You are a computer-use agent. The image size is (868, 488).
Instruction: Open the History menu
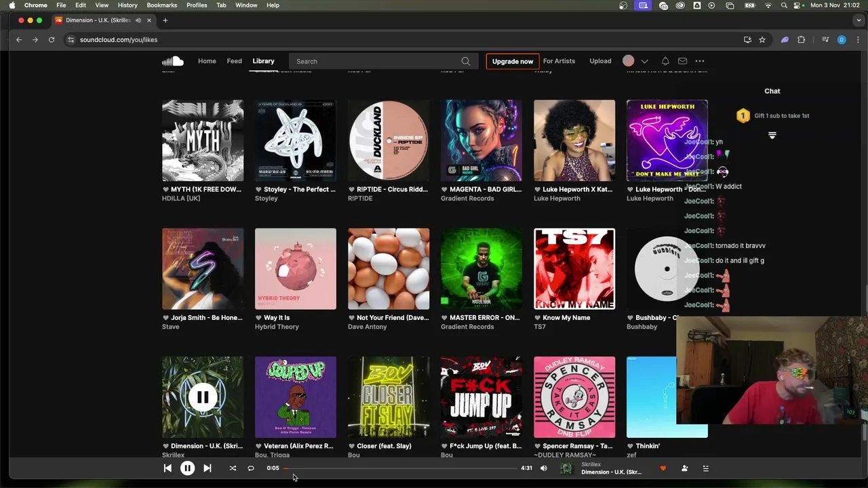pyautogui.click(x=127, y=5)
